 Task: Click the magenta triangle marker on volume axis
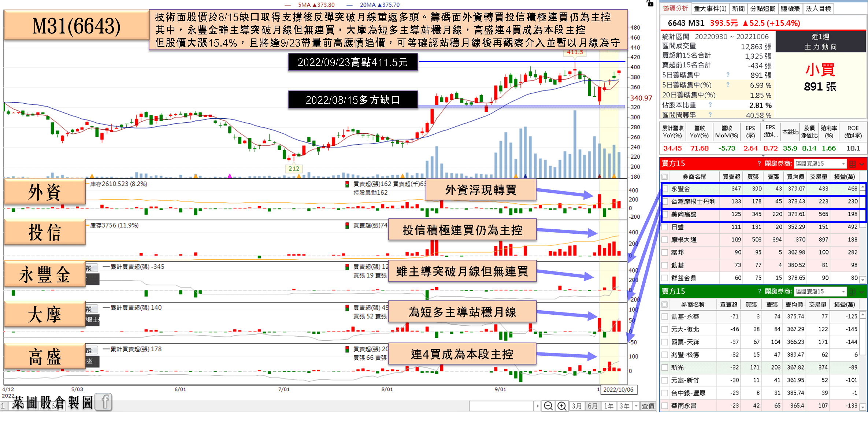(x=230, y=176)
